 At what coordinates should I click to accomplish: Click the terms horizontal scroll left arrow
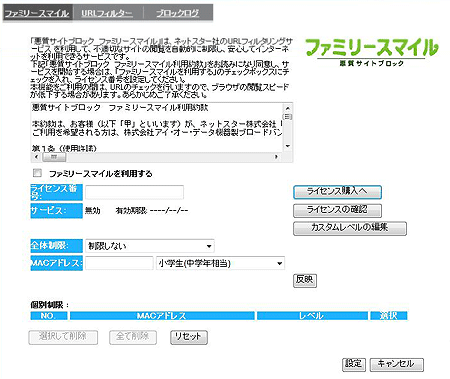point(36,156)
